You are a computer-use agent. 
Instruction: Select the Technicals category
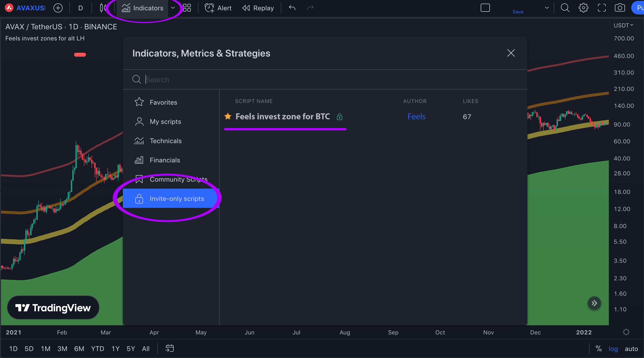(171, 141)
